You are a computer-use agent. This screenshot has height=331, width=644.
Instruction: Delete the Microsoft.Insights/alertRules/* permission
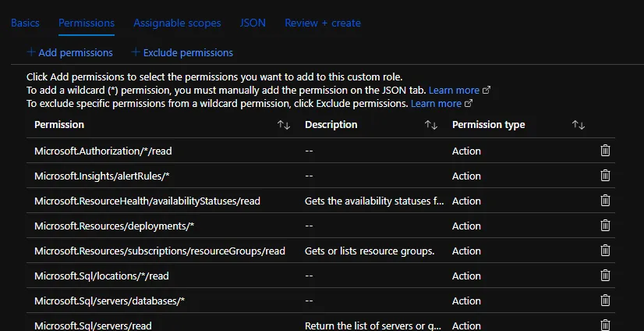point(605,176)
